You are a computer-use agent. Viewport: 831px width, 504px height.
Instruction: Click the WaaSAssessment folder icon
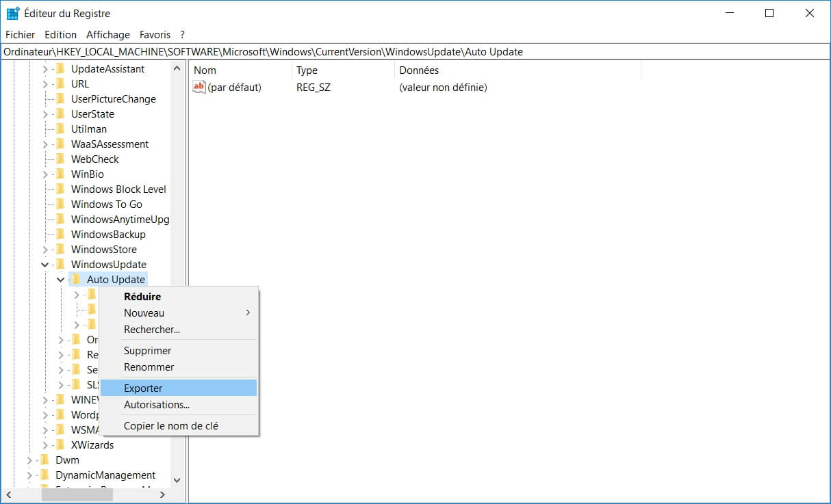tap(60, 144)
